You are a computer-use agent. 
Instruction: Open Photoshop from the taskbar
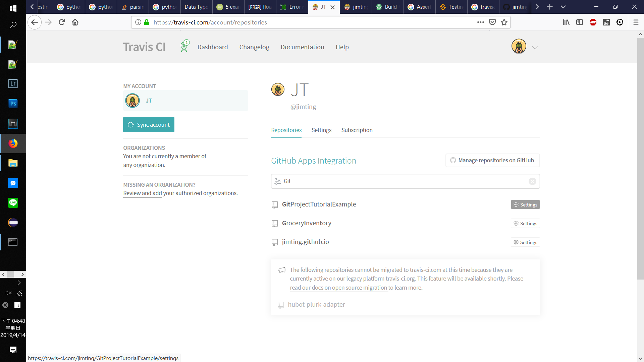point(13,104)
